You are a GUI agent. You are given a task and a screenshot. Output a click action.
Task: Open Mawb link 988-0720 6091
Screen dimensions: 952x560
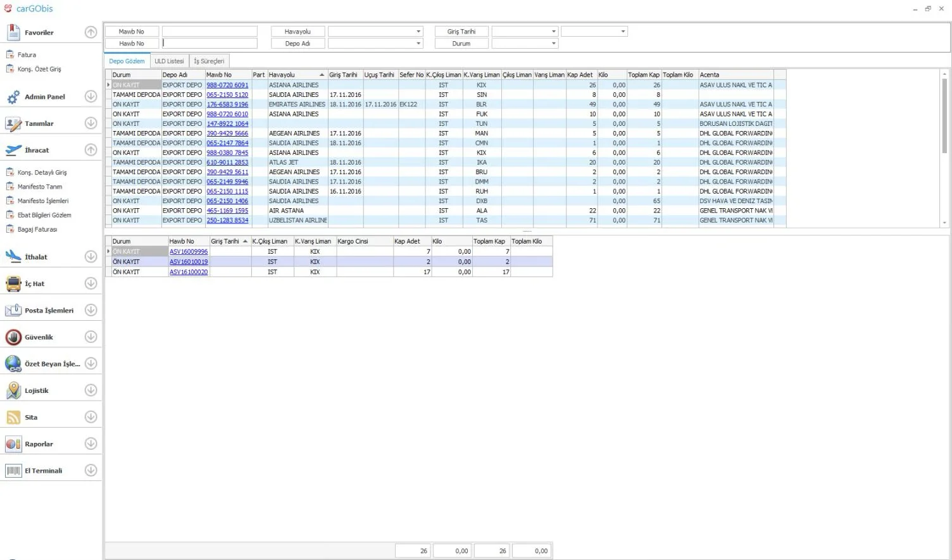[x=227, y=85]
